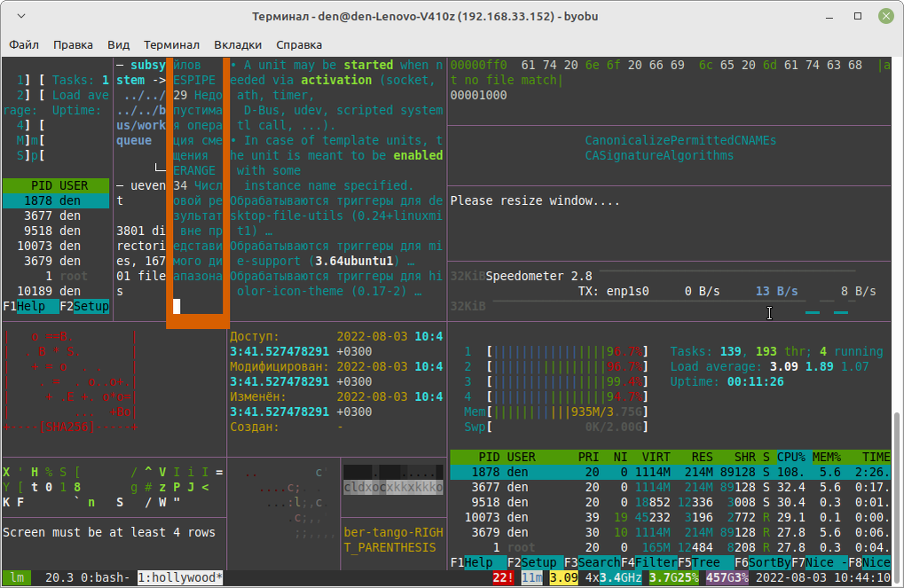The height and width of the screenshot is (588, 904).
Task: Click the Swp meter showing 0K/2.00G
Action: (x=556, y=427)
